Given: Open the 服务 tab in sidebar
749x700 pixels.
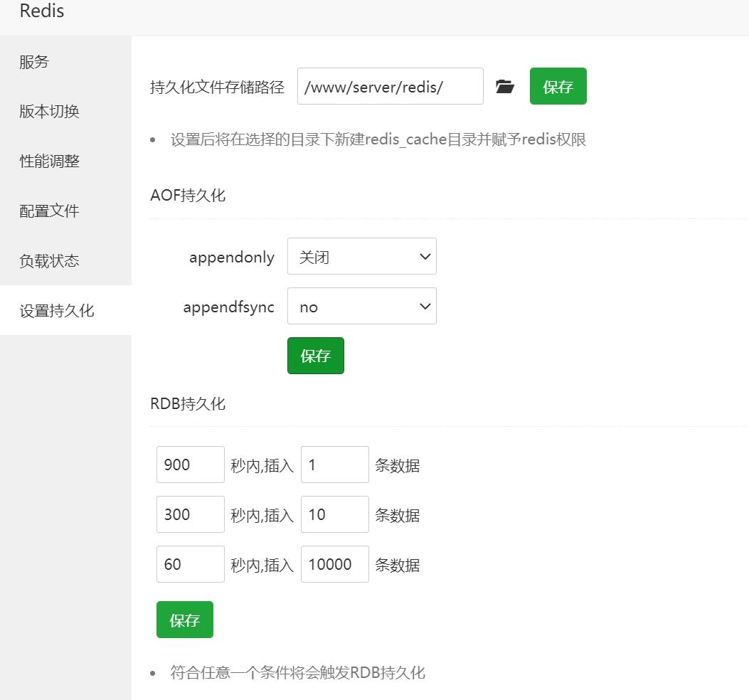Looking at the screenshot, I should [x=34, y=62].
